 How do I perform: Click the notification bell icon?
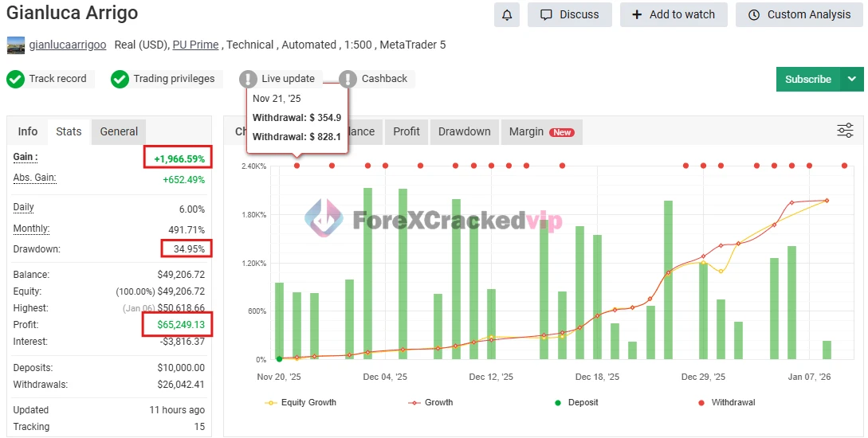tap(506, 14)
